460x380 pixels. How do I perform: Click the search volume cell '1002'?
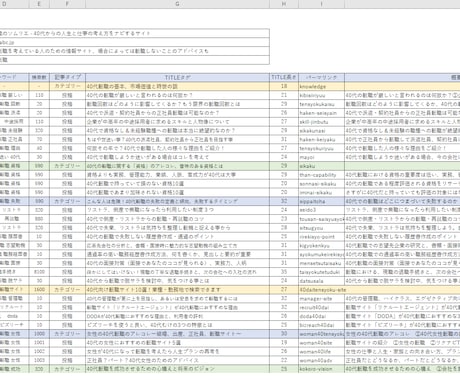pos(39,351)
